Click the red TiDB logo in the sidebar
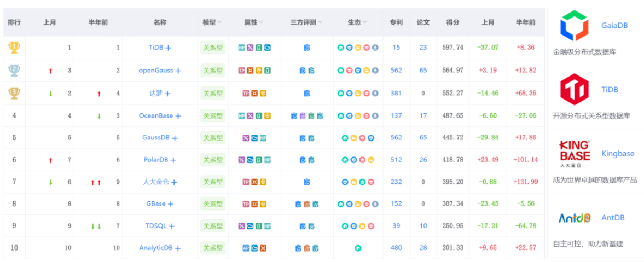Viewport: 644px width, 262px height. pos(575,90)
